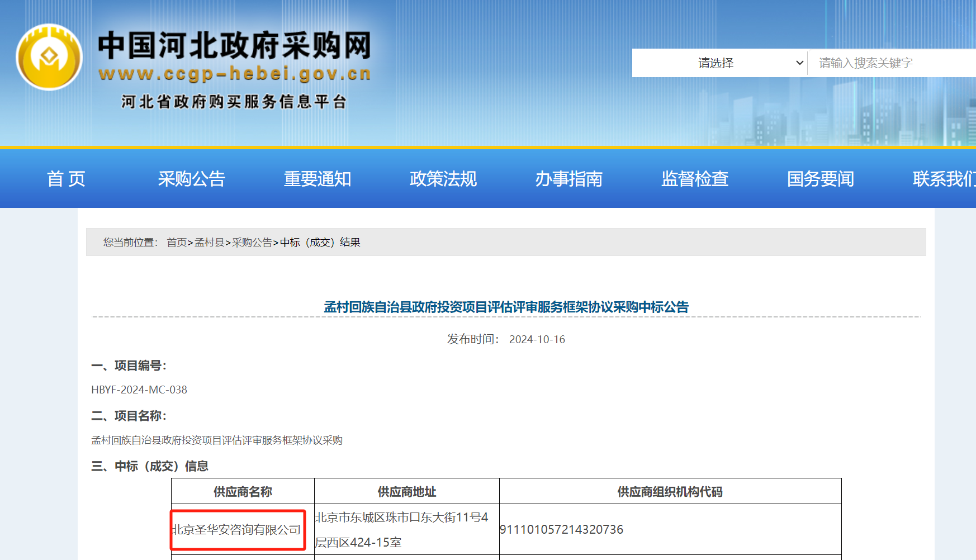The height and width of the screenshot is (560, 976).
Task: Click the 河北省政府购买服务信息平台 subtitle
Action: pyautogui.click(x=234, y=102)
